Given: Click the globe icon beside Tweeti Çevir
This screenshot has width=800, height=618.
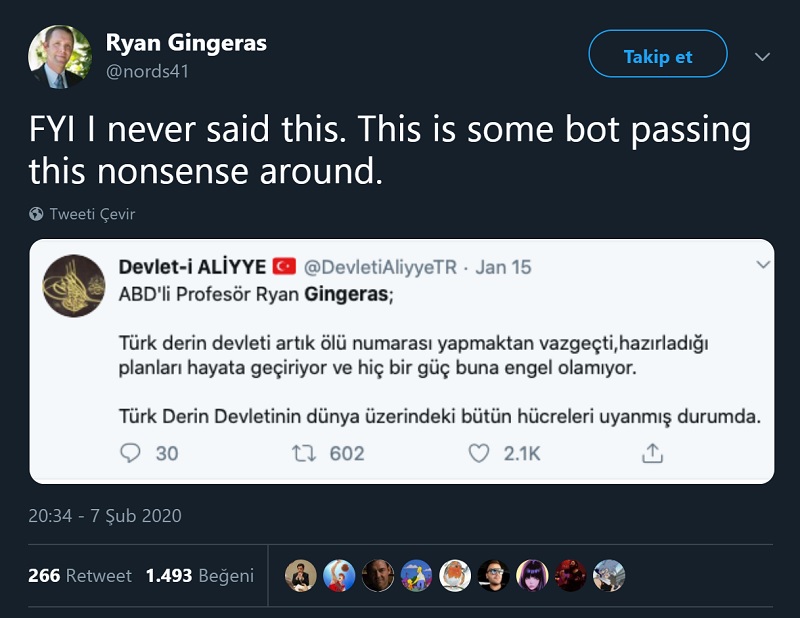Looking at the screenshot, I should point(37,214).
